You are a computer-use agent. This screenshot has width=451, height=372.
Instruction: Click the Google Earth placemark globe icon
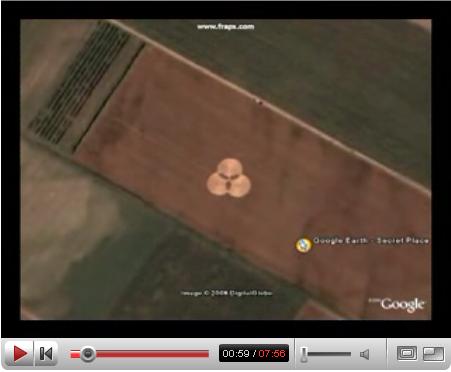pyautogui.click(x=303, y=245)
